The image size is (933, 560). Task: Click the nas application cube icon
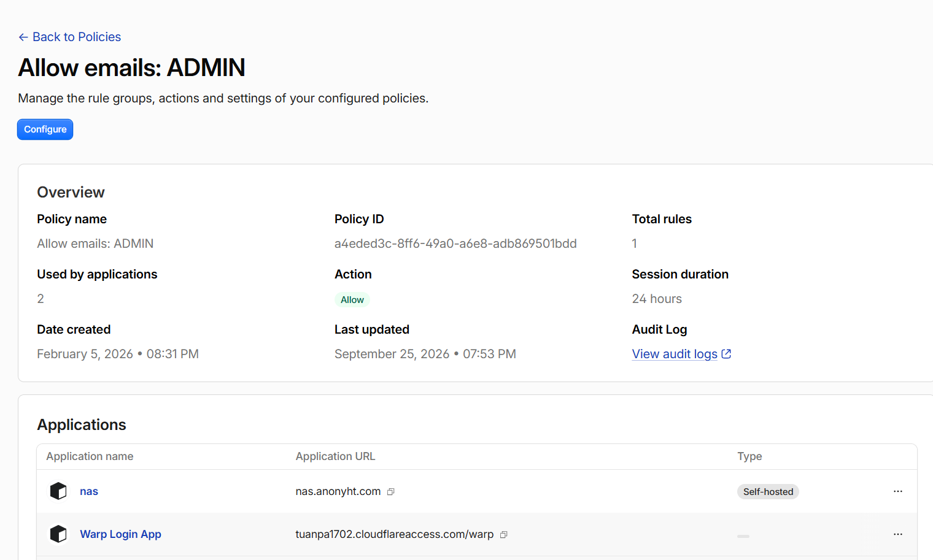click(x=58, y=491)
